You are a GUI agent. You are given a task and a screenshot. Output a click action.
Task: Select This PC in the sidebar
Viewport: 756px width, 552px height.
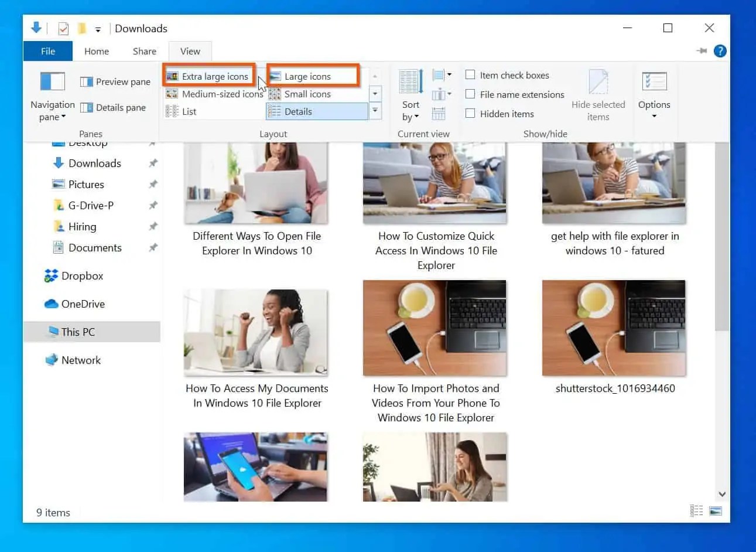pos(77,332)
